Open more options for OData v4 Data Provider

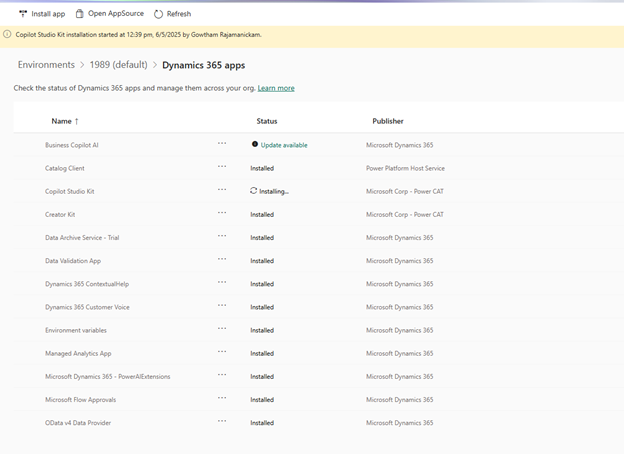coord(222,422)
